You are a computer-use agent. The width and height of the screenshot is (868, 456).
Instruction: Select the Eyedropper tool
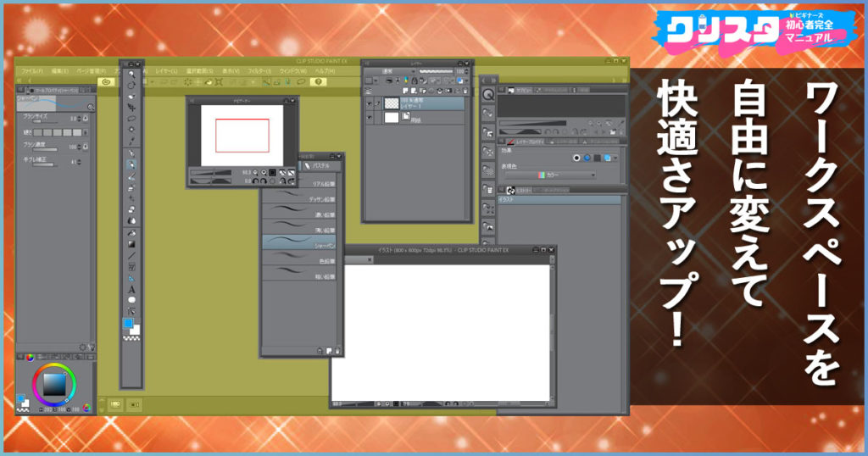[x=131, y=142]
